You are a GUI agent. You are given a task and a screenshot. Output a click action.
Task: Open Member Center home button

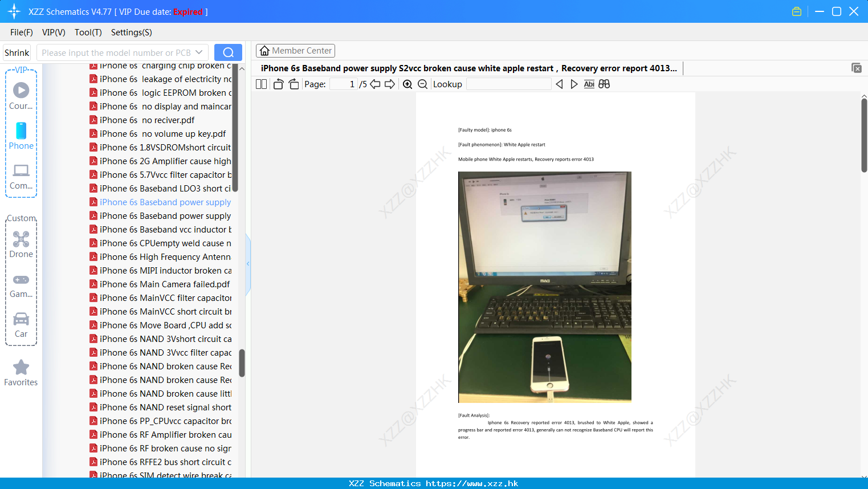(x=295, y=51)
